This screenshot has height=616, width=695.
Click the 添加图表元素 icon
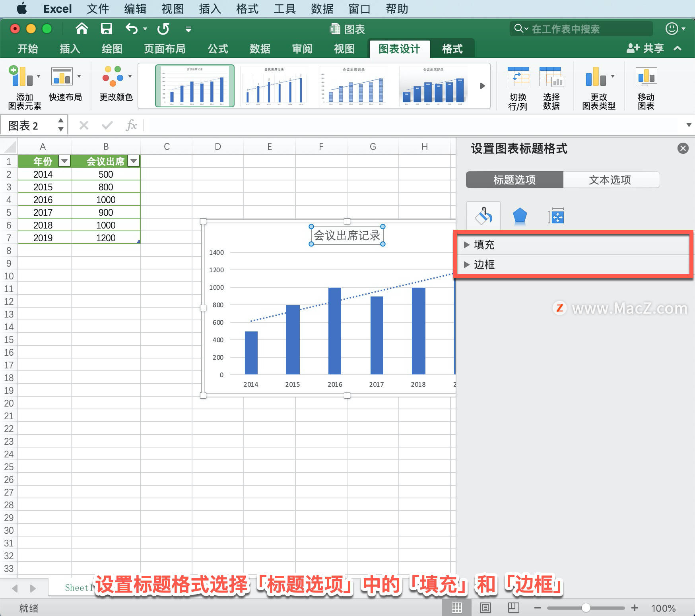point(24,85)
